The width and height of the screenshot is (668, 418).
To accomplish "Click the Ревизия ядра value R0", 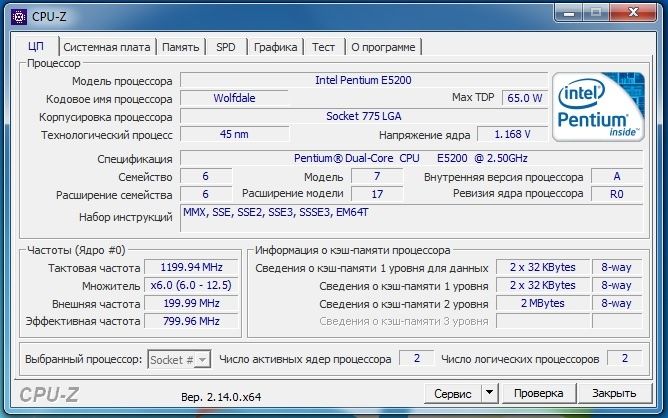I will point(617,194).
